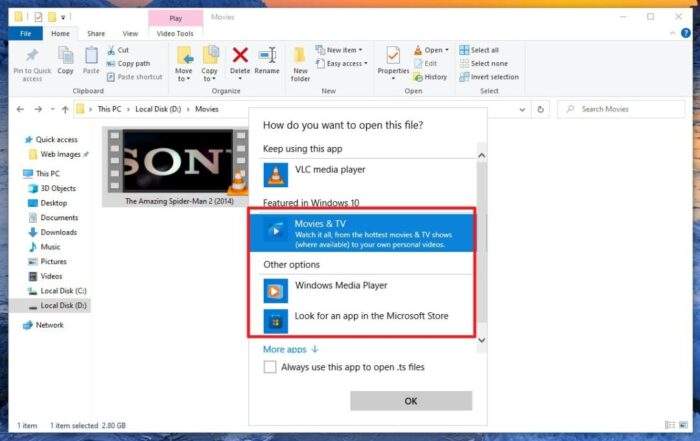Viewport: 700px width, 441px height.
Task: Open recent locations dropdown arrow
Action: [52, 109]
